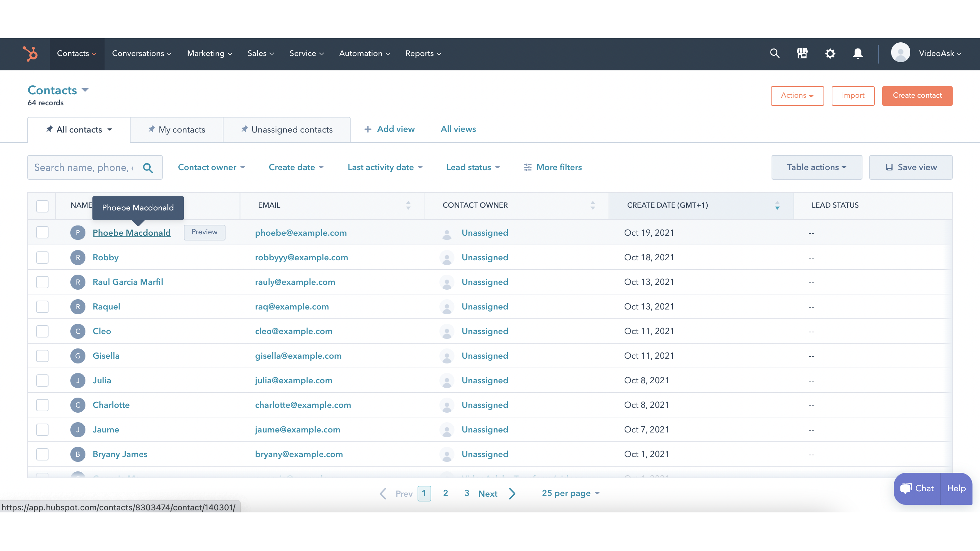This screenshot has height=551, width=980.
Task: Switch to Unassigned contacts tab
Action: pyautogui.click(x=287, y=130)
